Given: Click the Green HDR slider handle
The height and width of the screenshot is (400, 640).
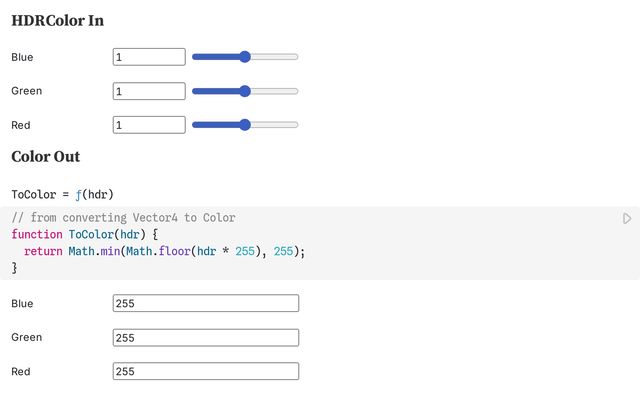Looking at the screenshot, I should (245, 91).
